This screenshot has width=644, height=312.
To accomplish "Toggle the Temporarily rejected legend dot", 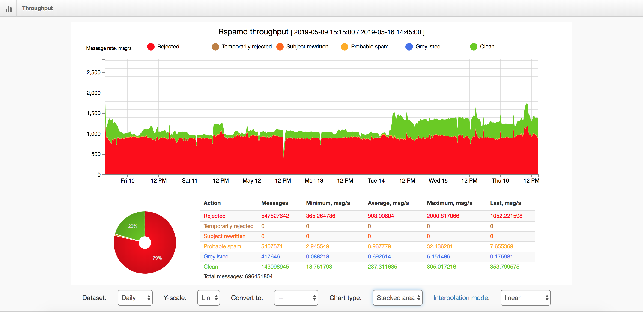I will pyautogui.click(x=215, y=47).
